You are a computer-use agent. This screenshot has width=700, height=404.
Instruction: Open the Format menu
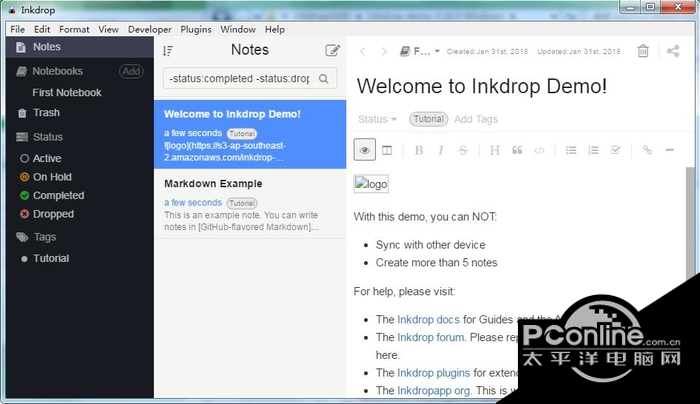point(74,29)
